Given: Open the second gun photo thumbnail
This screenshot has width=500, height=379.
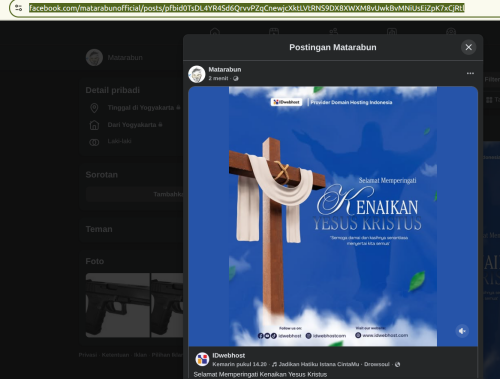Looking at the screenshot, I should (x=167, y=305).
